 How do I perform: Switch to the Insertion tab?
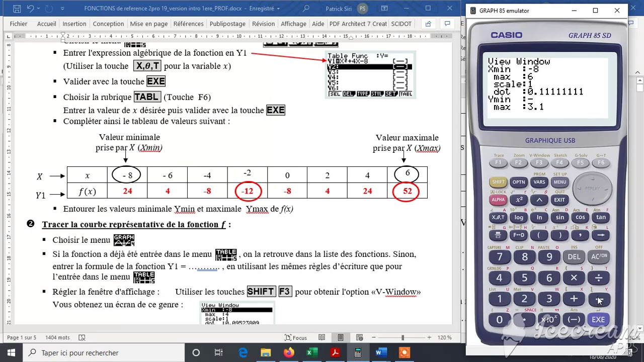tap(74, 24)
